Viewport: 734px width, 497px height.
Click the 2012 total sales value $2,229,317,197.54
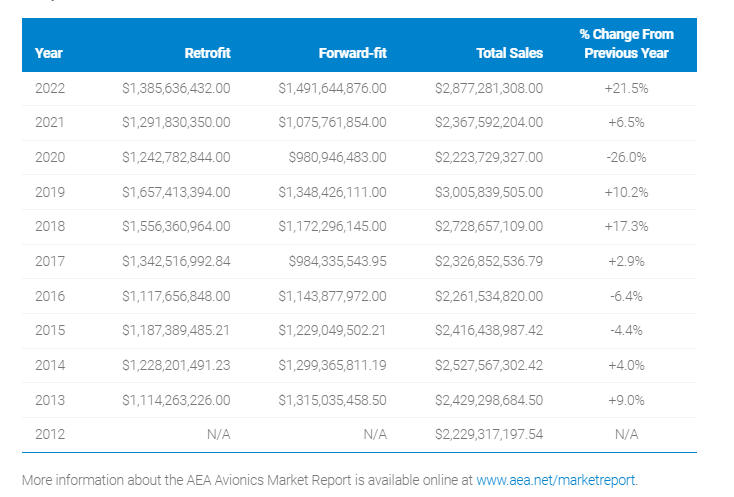pos(489,435)
